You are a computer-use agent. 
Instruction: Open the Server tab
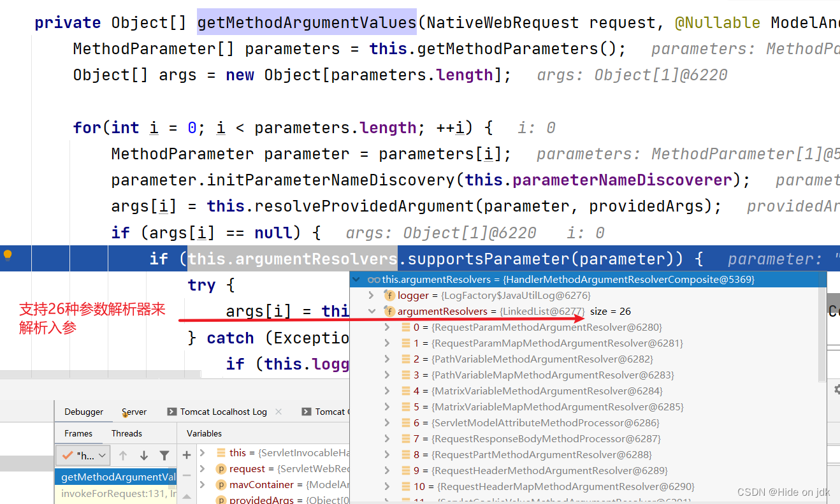tap(134, 412)
